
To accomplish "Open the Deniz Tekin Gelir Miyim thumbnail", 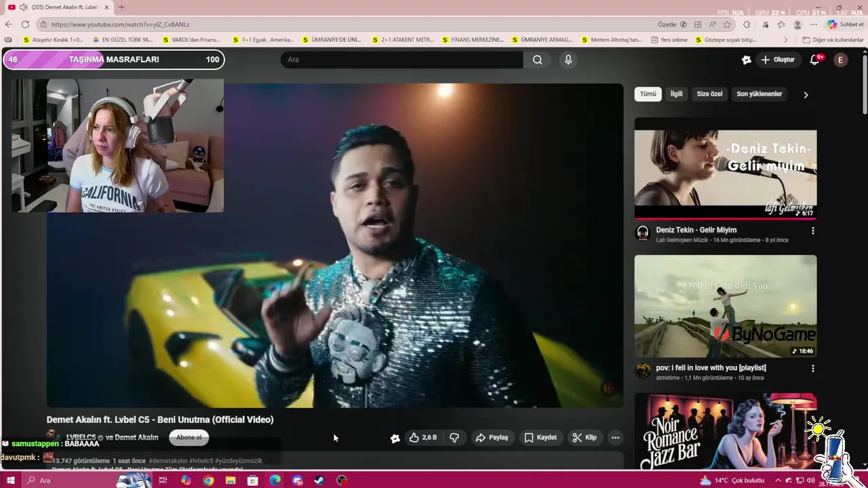I will pos(726,168).
